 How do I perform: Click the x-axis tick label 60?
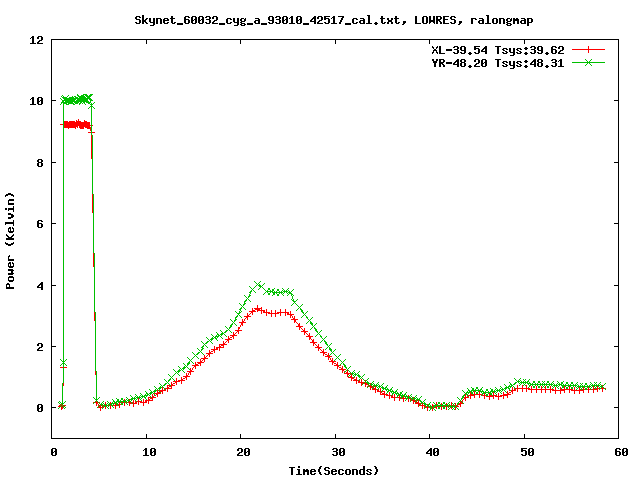[621, 452]
